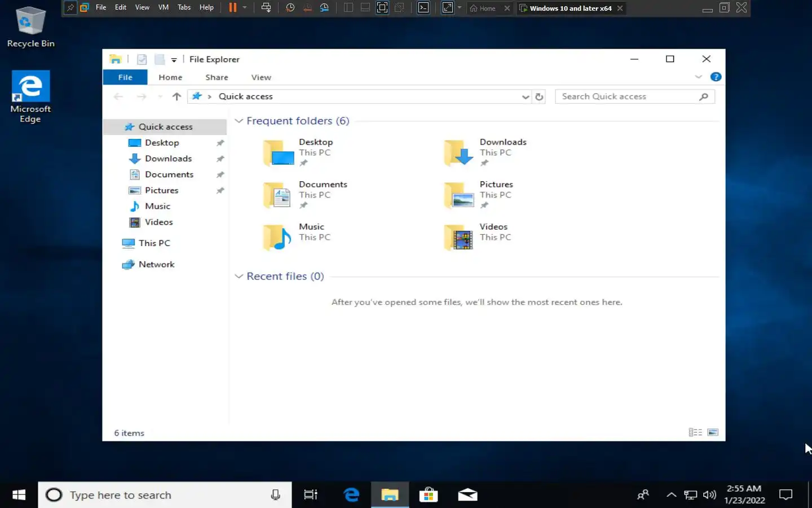Click the New folder icon in the title bar
The width and height of the screenshot is (812, 508).
[160, 59]
